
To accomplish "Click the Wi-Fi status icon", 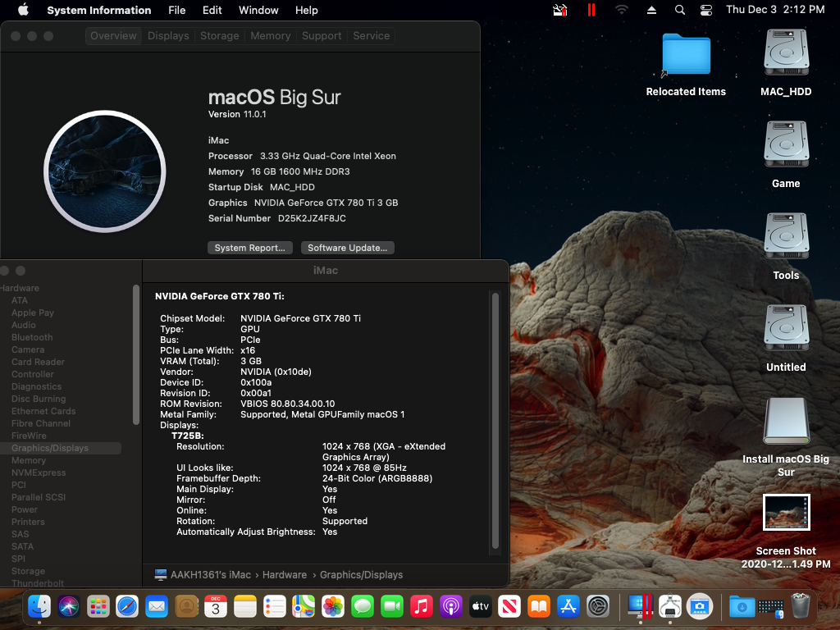I will [622, 10].
